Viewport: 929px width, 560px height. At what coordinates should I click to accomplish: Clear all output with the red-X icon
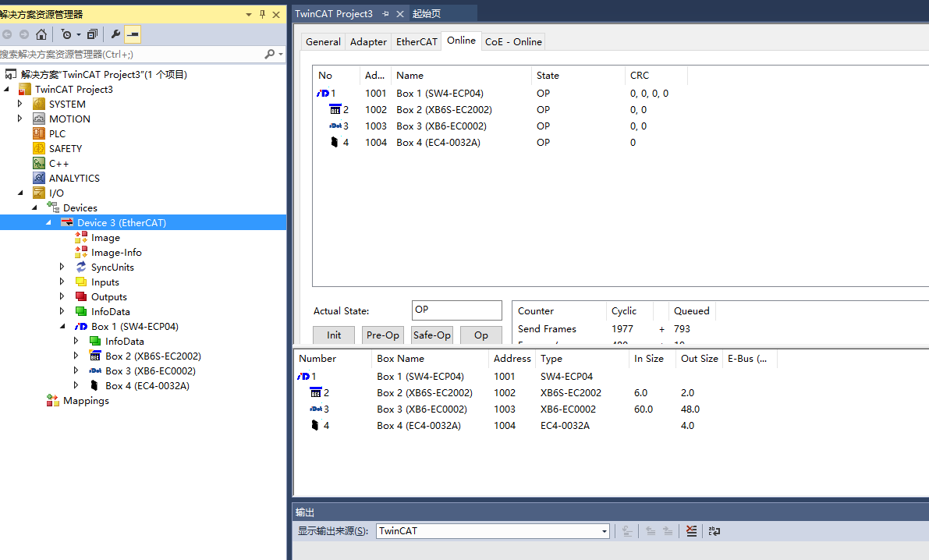click(691, 531)
